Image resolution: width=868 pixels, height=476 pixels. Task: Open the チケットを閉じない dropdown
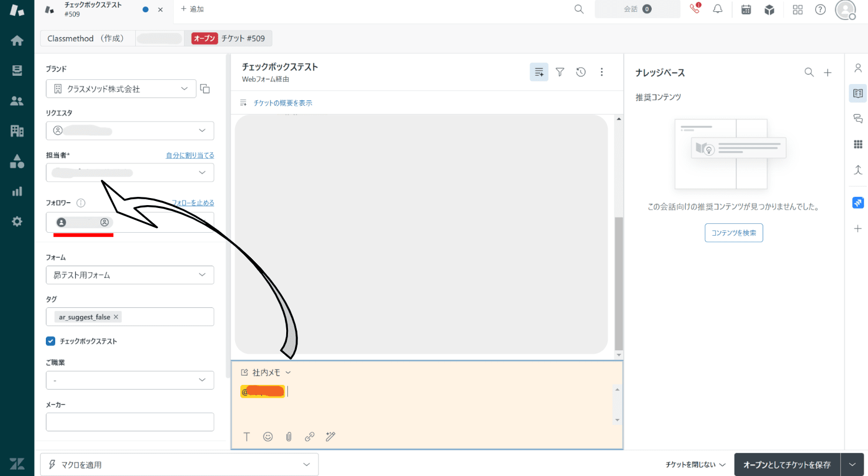point(695,464)
